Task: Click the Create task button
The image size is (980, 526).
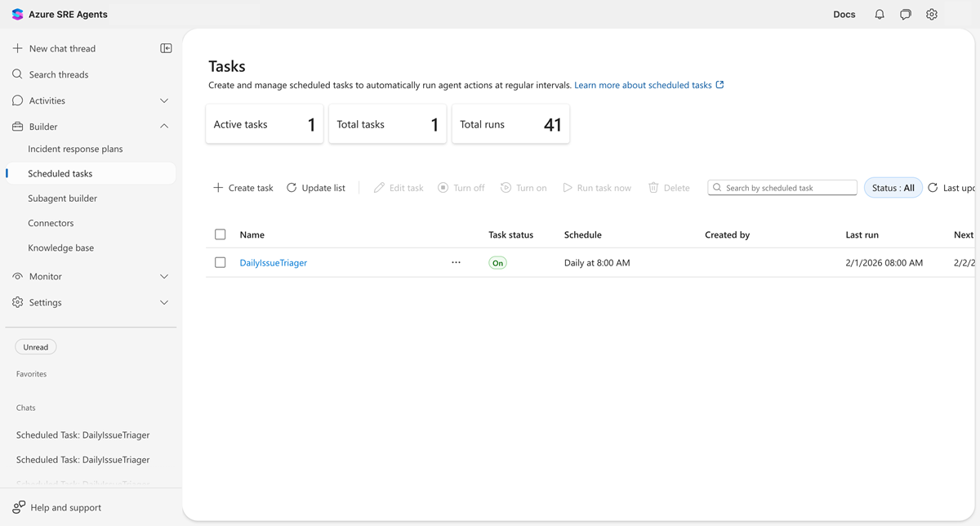Action: (x=242, y=187)
